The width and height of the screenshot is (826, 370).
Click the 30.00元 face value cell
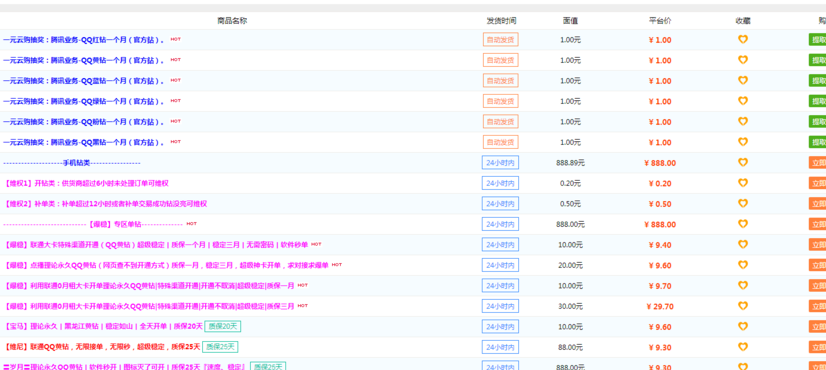pos(571,306)
